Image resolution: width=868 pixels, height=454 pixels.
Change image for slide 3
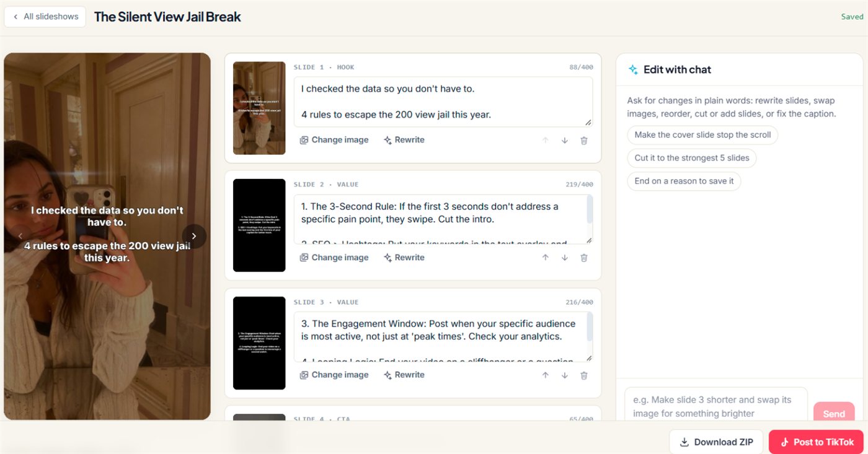334,375
